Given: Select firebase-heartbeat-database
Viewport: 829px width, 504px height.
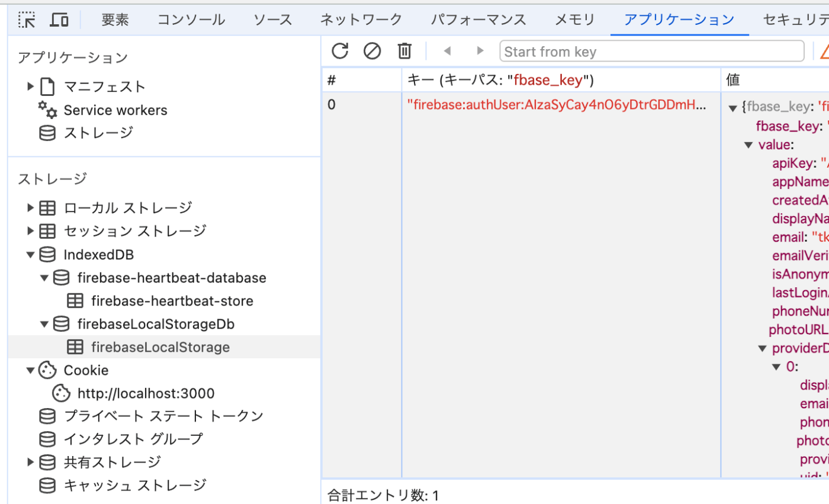Looking at the screenshot, I should tap(172, 278).
